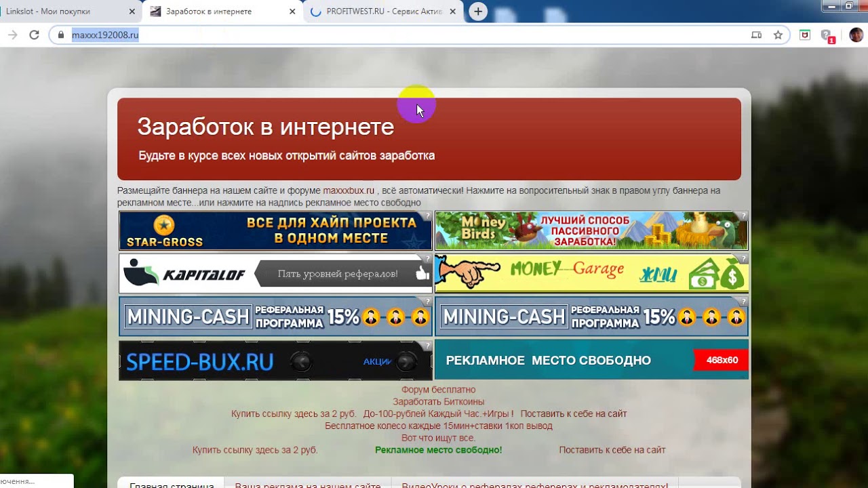Click the red 468x60 size label
This screenshot has width=868, height=488.
point(722,360)
